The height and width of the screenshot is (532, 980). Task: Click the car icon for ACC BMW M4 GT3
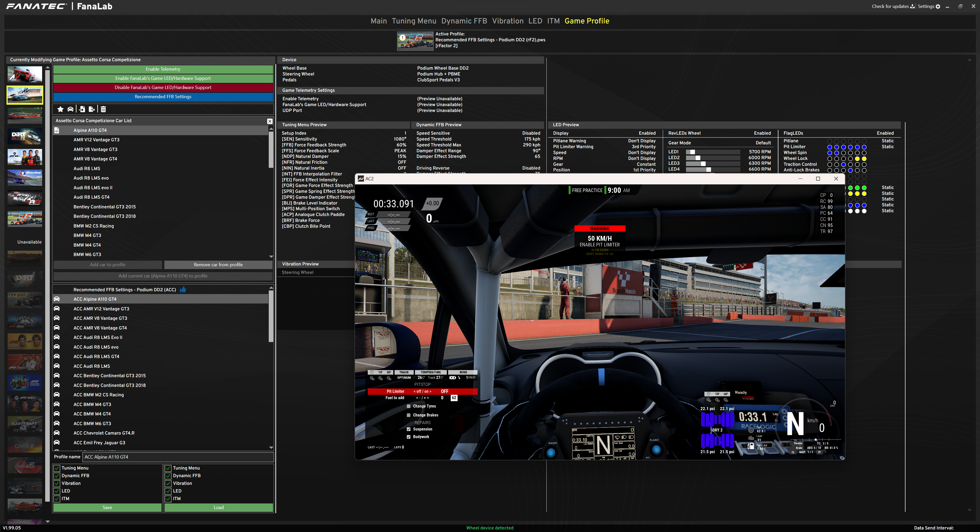[x=57, y=404]
